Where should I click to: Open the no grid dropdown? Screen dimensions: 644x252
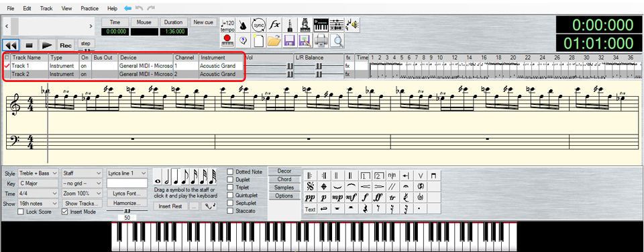click(82, 183)
